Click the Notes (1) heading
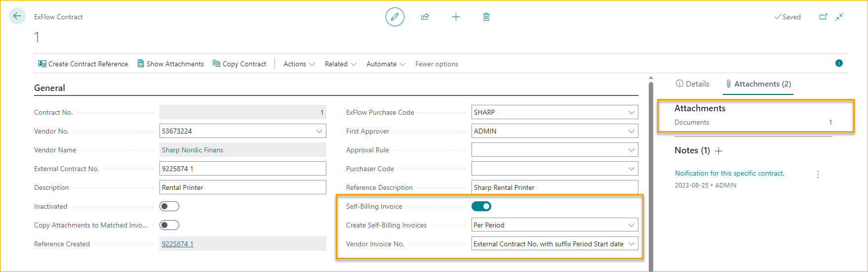The width and height of the screenshot is (868, 272). tap(692, 150)
